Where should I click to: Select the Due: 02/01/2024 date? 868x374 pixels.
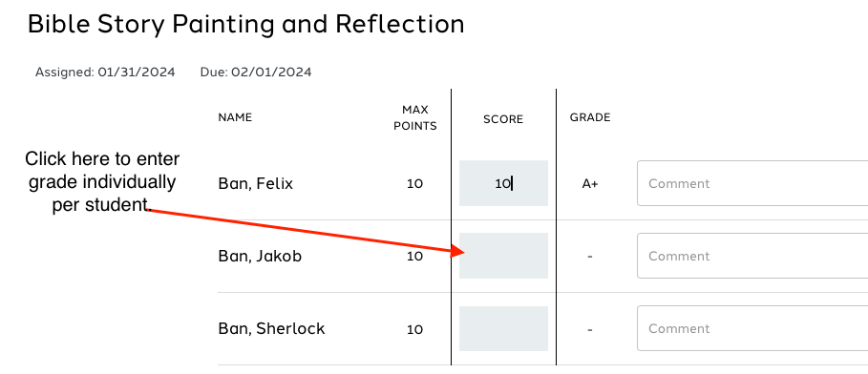[x=256, y=72]
